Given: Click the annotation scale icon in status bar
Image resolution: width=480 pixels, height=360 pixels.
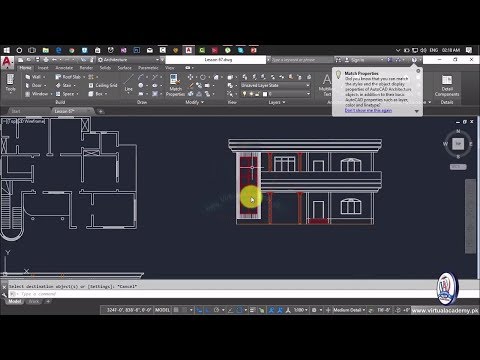Looking at the screenshot, I should 288,310.
